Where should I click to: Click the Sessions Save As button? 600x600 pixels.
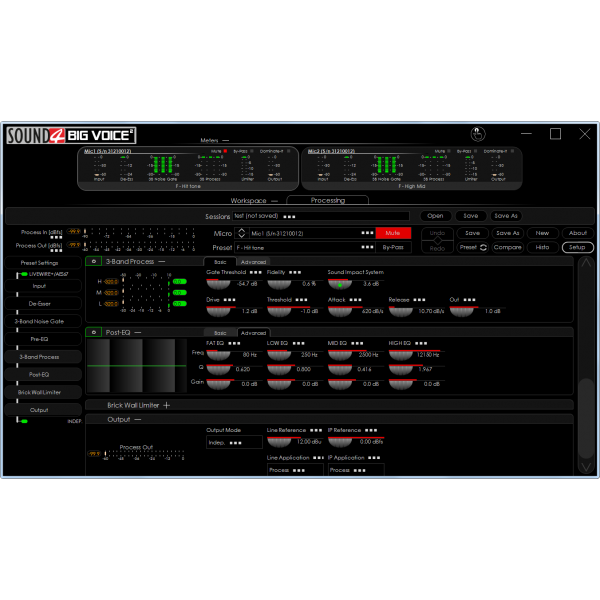coord(506,216)
